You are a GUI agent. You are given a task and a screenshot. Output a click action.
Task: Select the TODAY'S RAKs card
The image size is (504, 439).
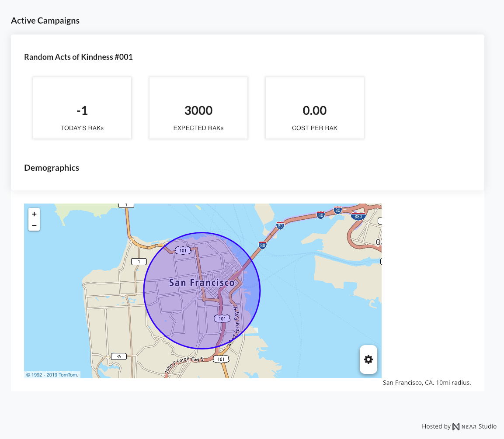pyautogui.click(x=82, y=108)
